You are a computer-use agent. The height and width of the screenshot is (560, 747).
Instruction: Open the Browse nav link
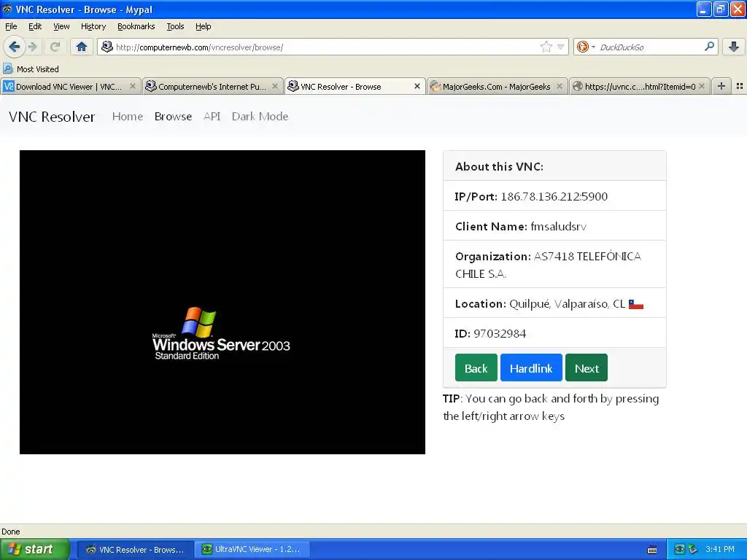pyautogui.click(x=173, y=116)
